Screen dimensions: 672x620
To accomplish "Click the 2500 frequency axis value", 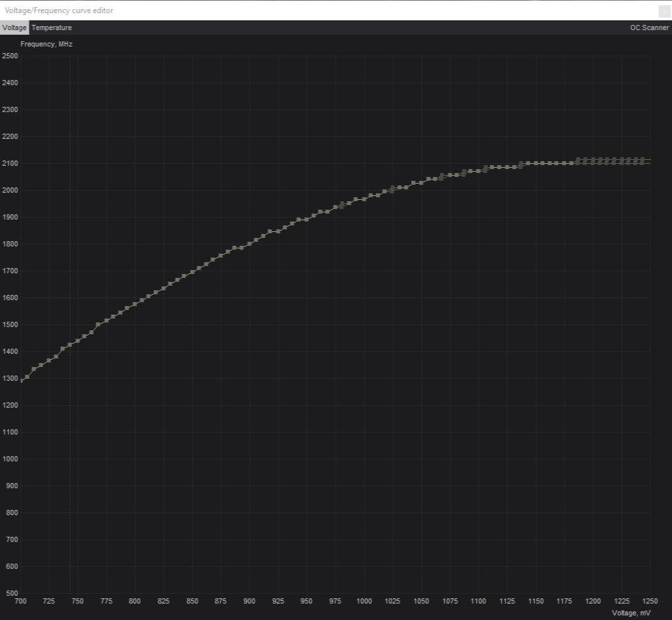I will pos(10,56).
